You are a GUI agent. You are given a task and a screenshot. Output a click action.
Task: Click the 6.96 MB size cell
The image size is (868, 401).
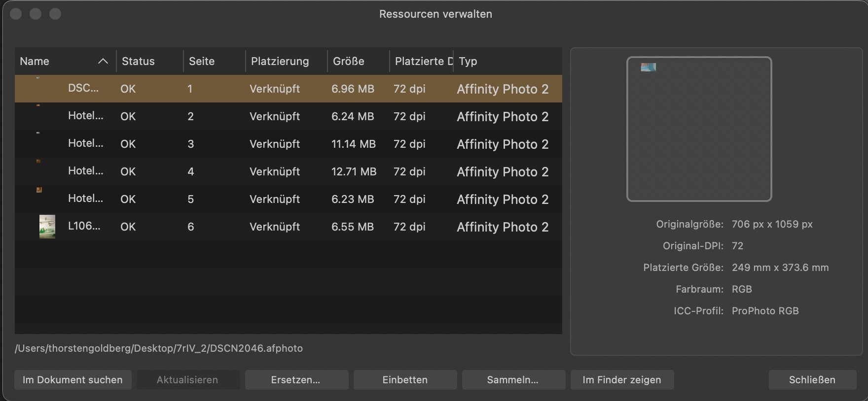point(353,89)
